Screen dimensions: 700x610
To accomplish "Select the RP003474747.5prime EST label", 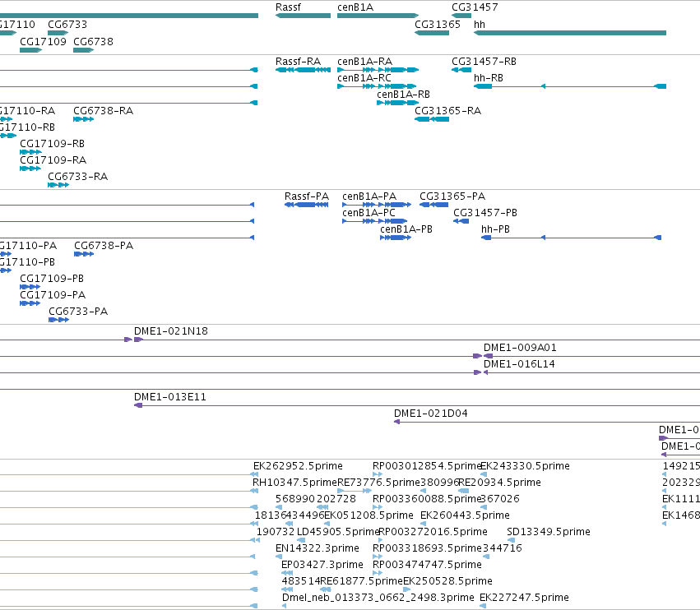I will click(x=427, y=565).
